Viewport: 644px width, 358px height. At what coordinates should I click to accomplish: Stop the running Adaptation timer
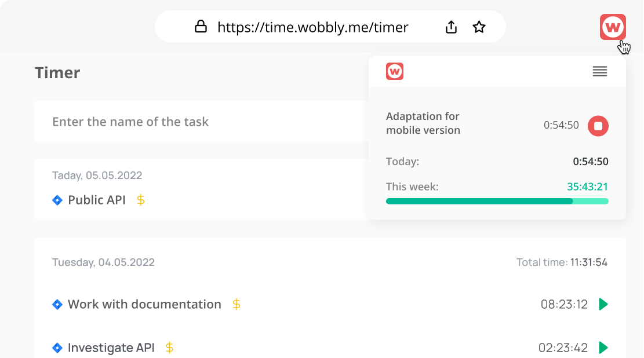pyautogui.click(x=598, y=126)
